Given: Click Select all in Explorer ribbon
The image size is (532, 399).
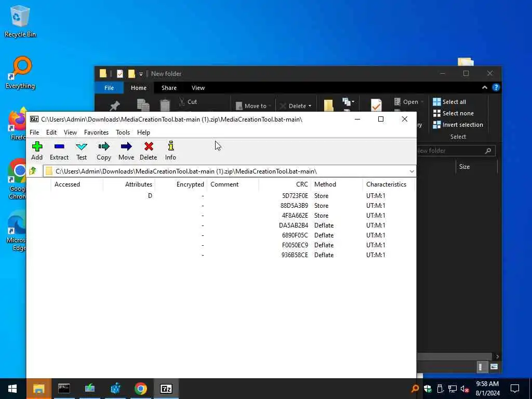Looking at the screenshot, I should (x=449, y=102).
